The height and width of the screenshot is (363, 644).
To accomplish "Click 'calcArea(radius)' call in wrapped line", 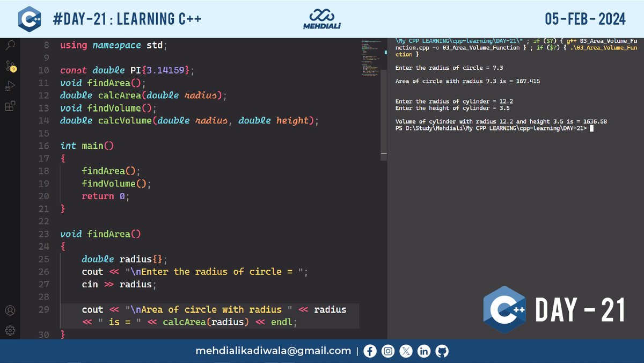I will 206,322.
